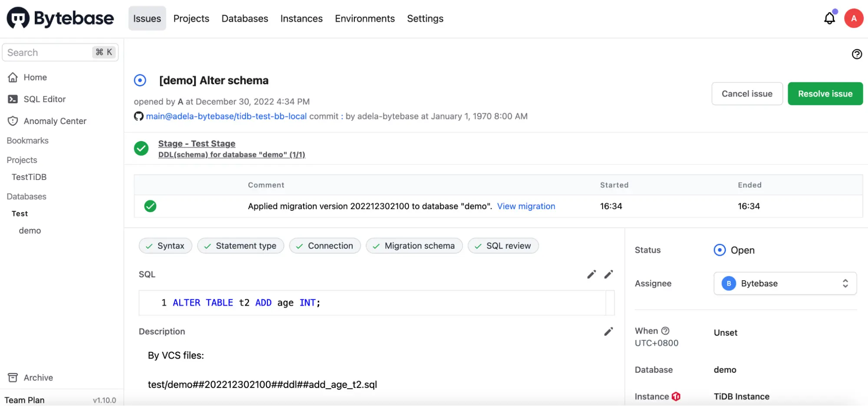Viewport: 868px width, 406px height.
Task: Expand the TestTiDB project entry
Action: coord(29,177)
